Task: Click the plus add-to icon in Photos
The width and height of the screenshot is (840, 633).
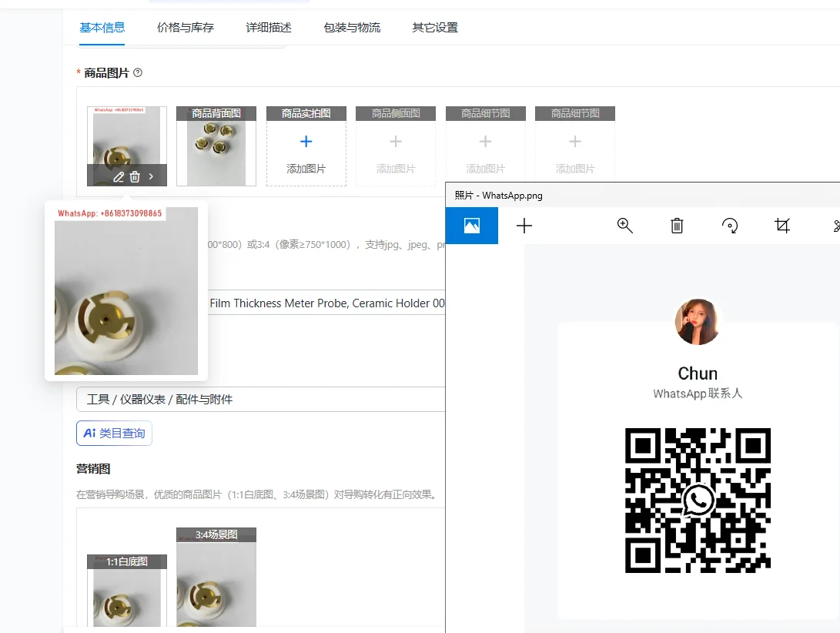Action: [x=524, y=226]
